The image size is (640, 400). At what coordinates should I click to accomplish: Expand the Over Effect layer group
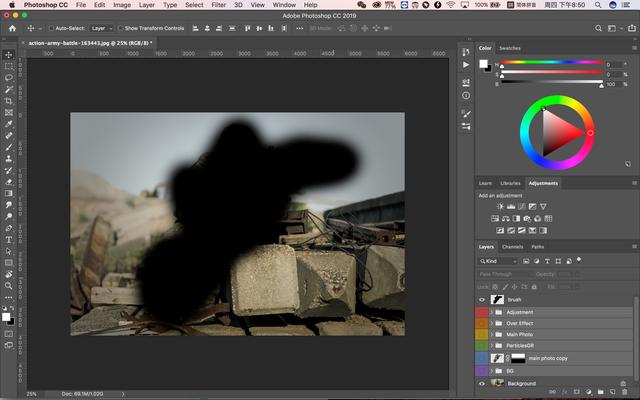click(x=492, y=323)
